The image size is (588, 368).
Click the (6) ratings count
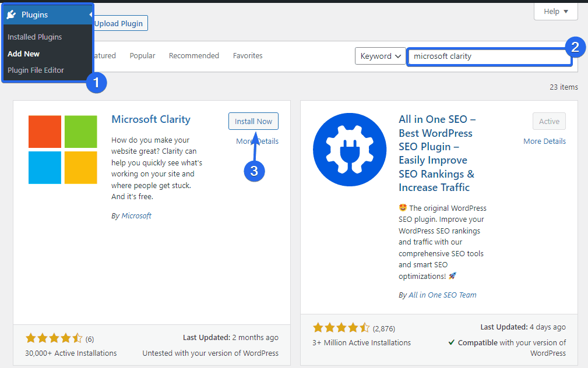pyautogui.click(x=90, y=339)
